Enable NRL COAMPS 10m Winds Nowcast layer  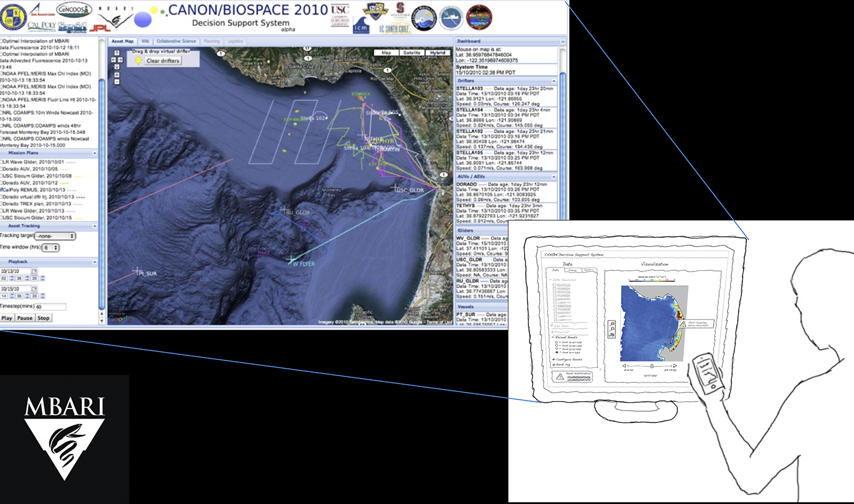[2, 113]
